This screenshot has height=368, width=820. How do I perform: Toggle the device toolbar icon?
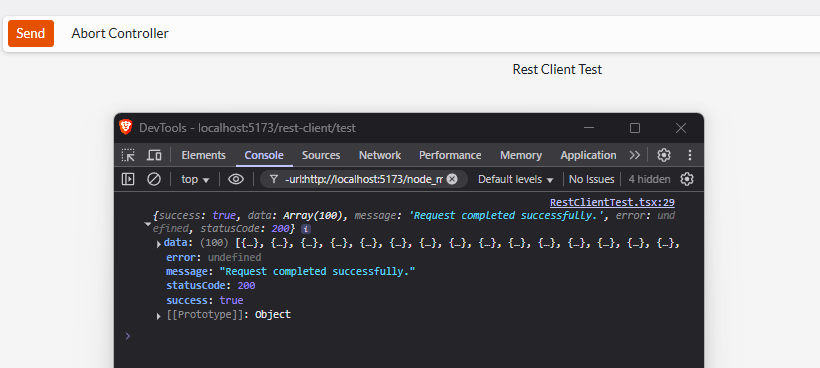click(154, 155)
